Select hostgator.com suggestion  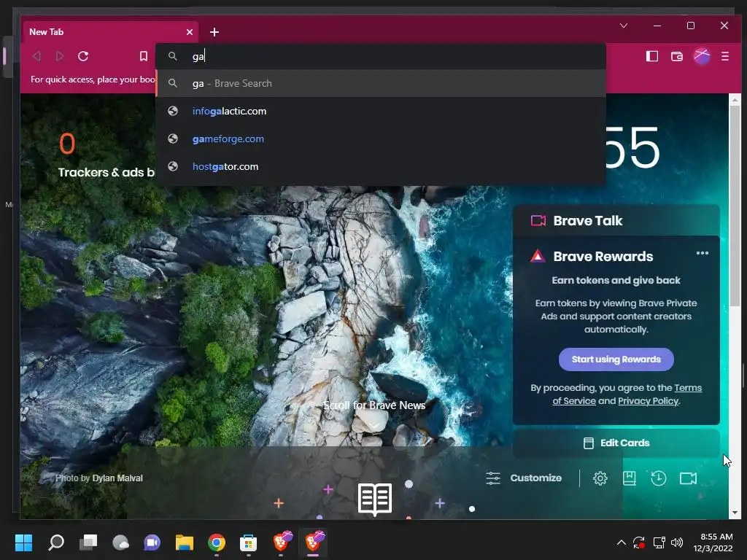[381, 166]
